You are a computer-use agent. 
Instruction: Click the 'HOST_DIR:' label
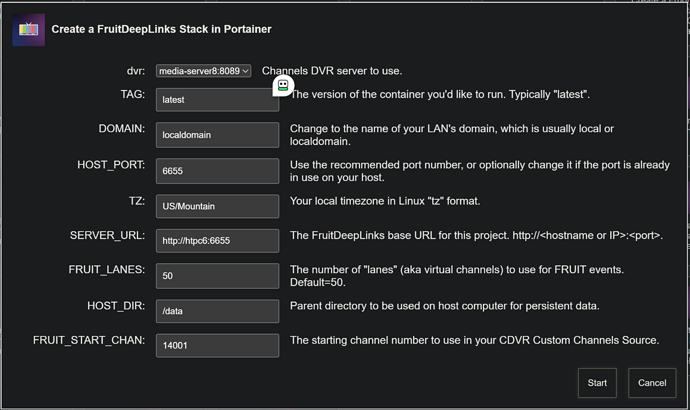(116, 306)
